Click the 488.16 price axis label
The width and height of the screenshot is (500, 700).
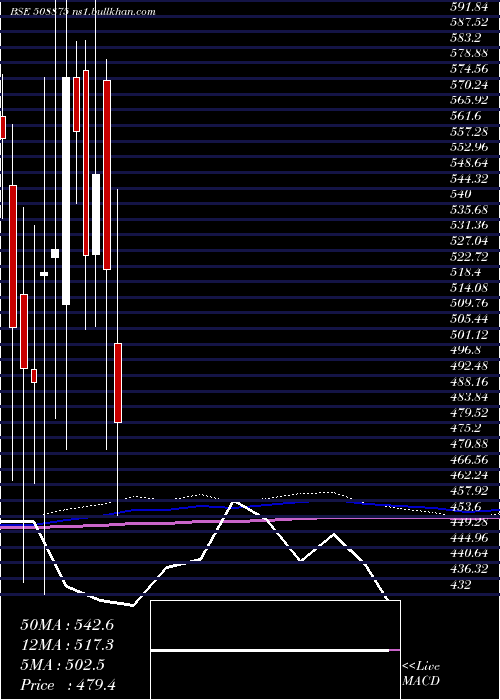pyautogui.click(x=470, y=381)
